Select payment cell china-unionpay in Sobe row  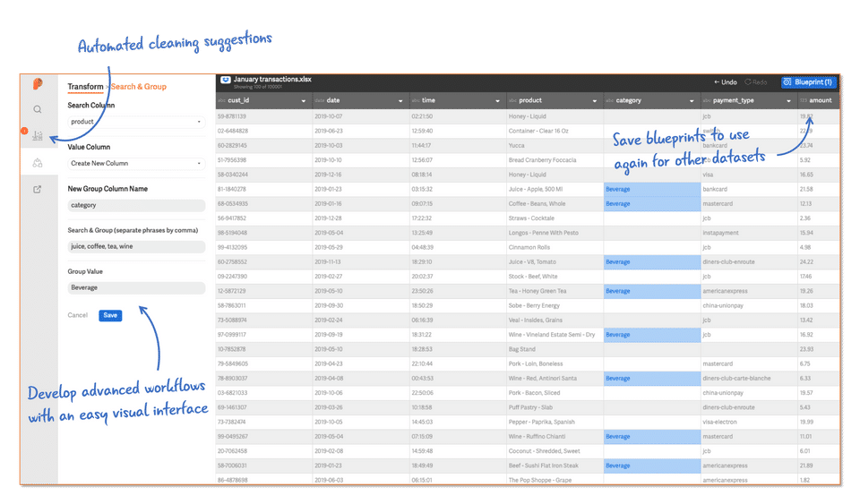(749, 305)
